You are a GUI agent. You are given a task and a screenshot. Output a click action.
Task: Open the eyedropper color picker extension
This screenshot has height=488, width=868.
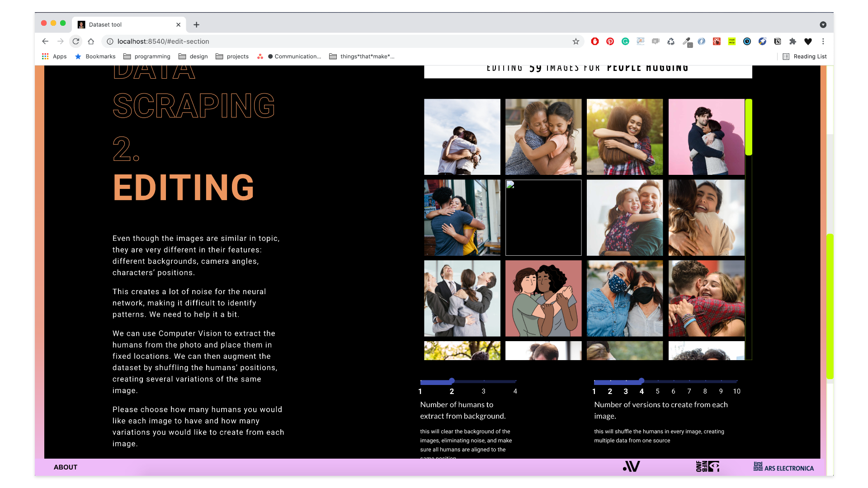(x=687, y=42)
